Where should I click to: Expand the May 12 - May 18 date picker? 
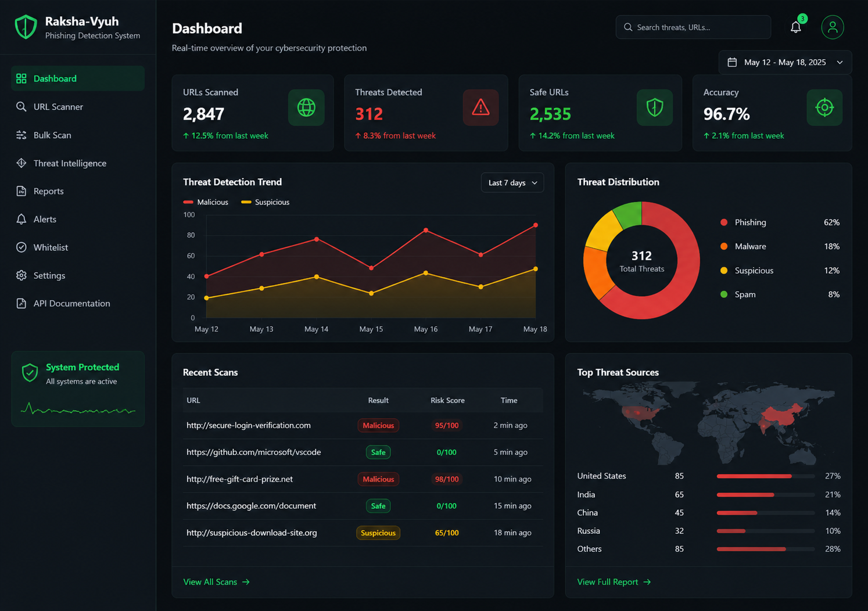pyautogui.click(x=785, y=62)
